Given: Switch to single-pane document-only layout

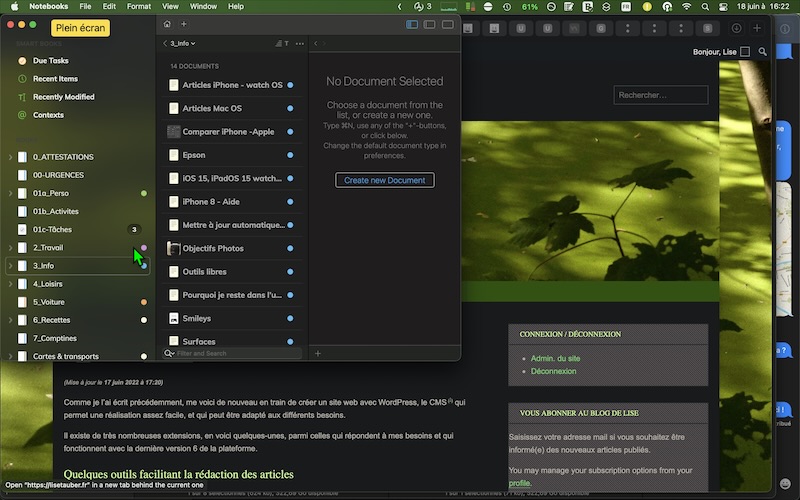Looking at the screenshot, I should click(x=447, y=24).
